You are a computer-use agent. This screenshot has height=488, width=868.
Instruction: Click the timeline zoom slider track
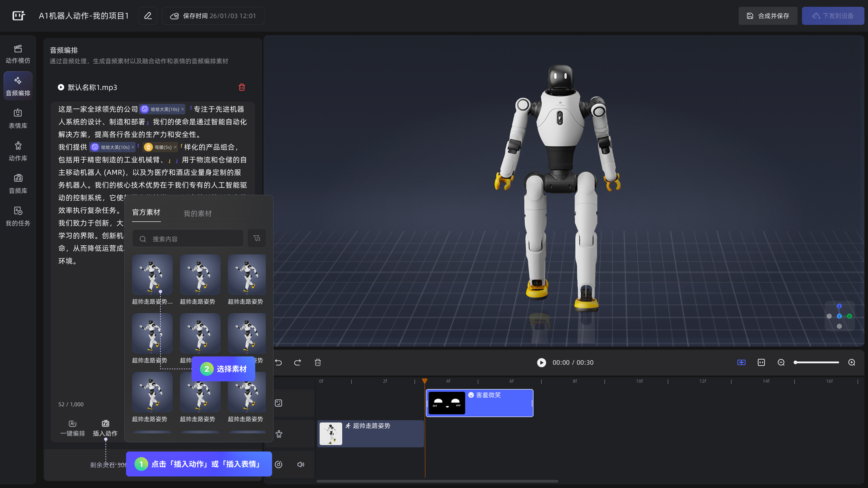click(x=817, y=362)
